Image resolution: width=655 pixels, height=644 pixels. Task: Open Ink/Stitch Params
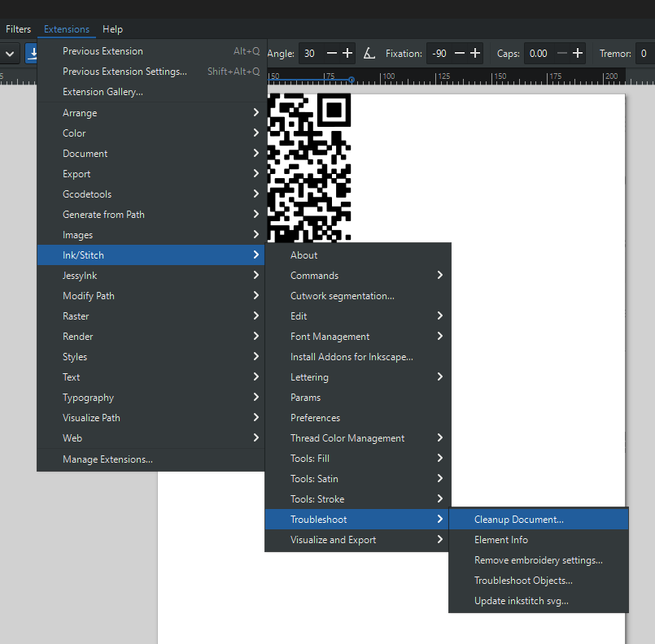tap(358, 398)
